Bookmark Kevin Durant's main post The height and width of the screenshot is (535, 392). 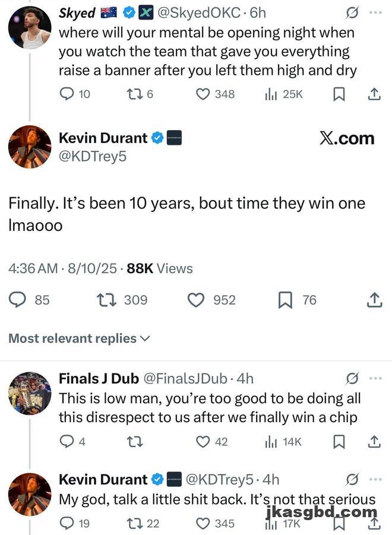(285, 300)
